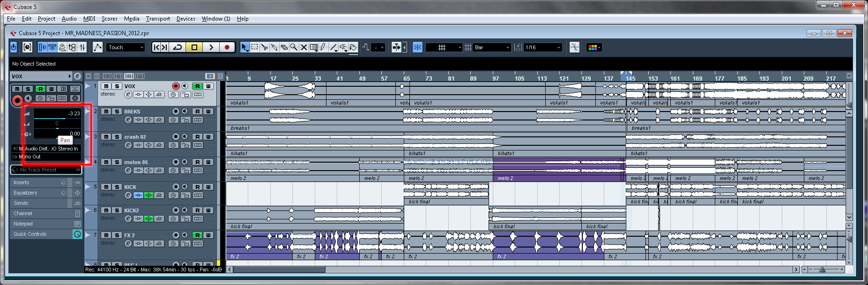This screenshot has height=285, width=868.
Task: Open the Pool toolbar icon
Action: [x=72, y=47]
